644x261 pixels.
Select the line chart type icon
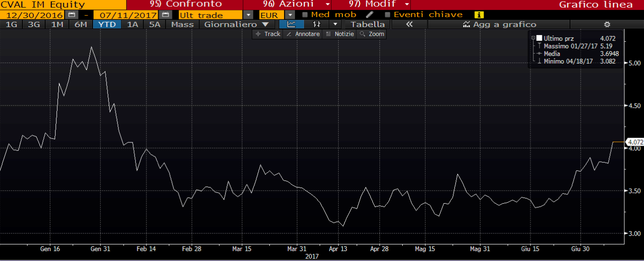pos(292,24)
